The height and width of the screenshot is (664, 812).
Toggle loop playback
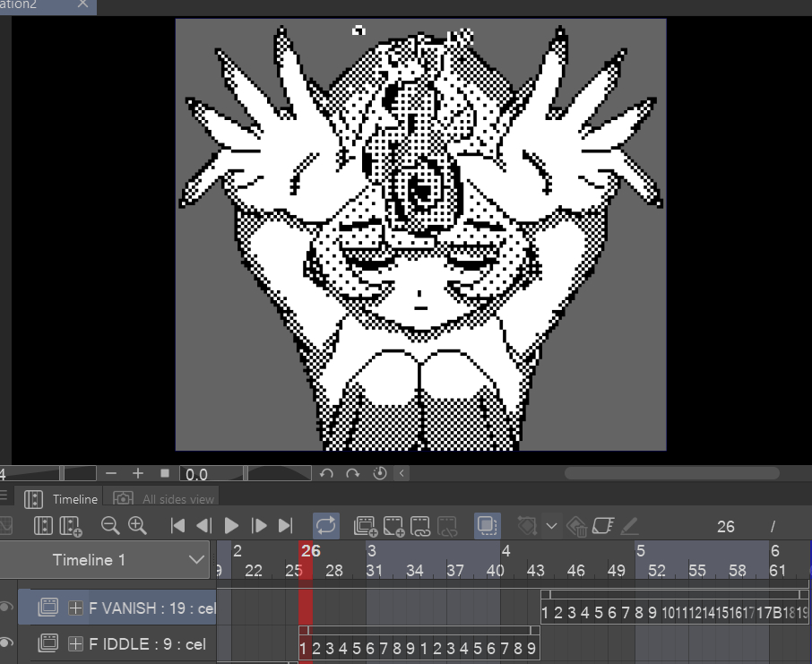point(326,526)
